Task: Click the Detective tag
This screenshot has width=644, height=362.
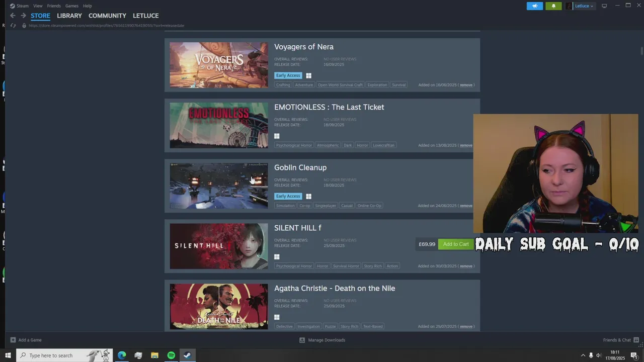Action: (x=284, y=326)
